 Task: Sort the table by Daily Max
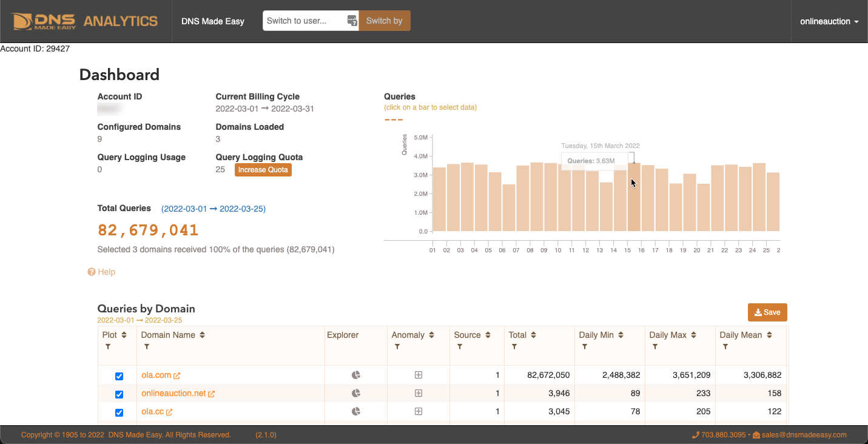[x=693, y=335]
